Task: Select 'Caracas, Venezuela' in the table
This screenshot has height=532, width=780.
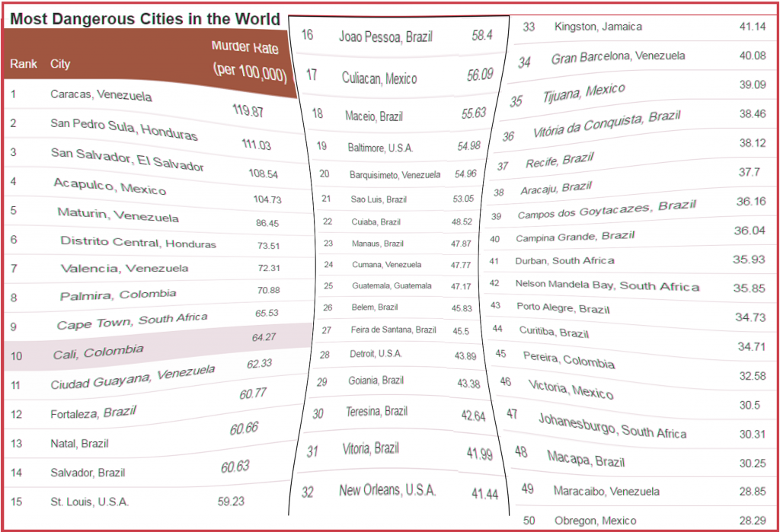Action: tap(101, 95)
